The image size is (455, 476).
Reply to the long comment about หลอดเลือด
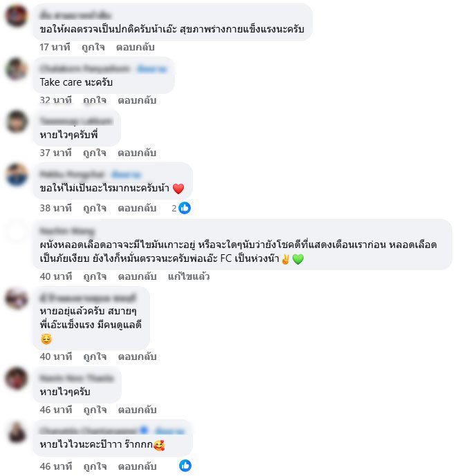138,276
